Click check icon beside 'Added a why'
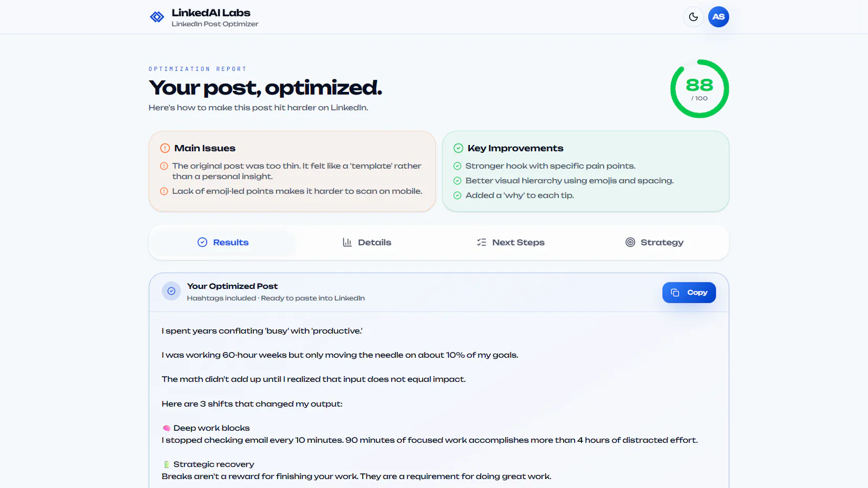This screenshot has height=488, width=868. [457, 195]
